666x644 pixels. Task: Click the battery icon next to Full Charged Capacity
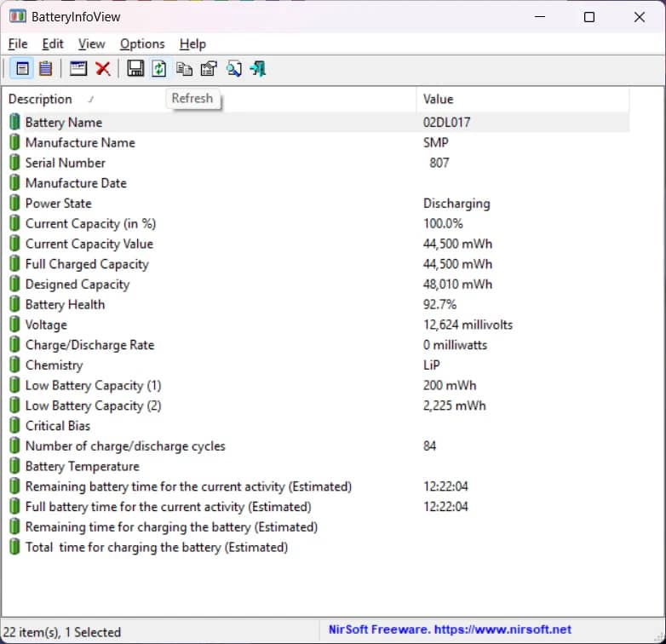coord(14,263)
